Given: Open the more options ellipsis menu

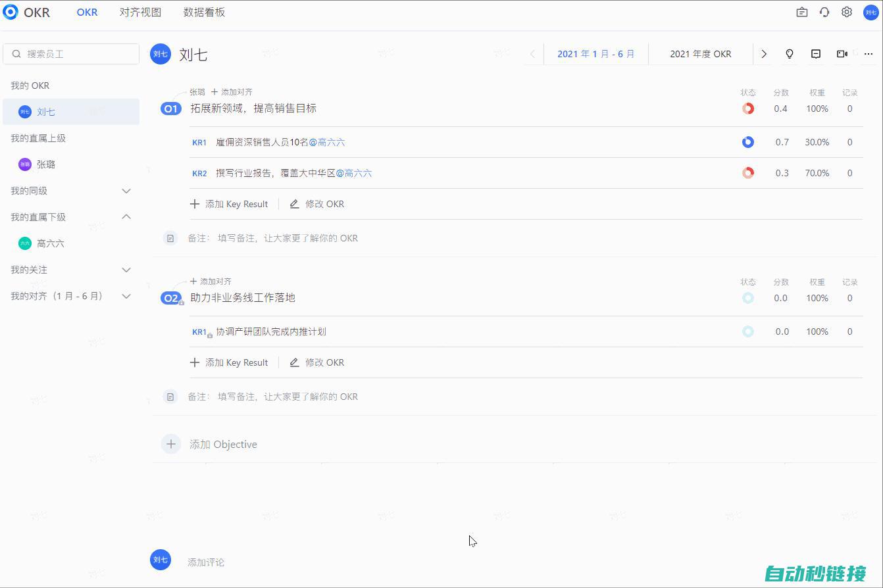Looking at the screenshot, I should pyautogui.click(x=869, y=54).
